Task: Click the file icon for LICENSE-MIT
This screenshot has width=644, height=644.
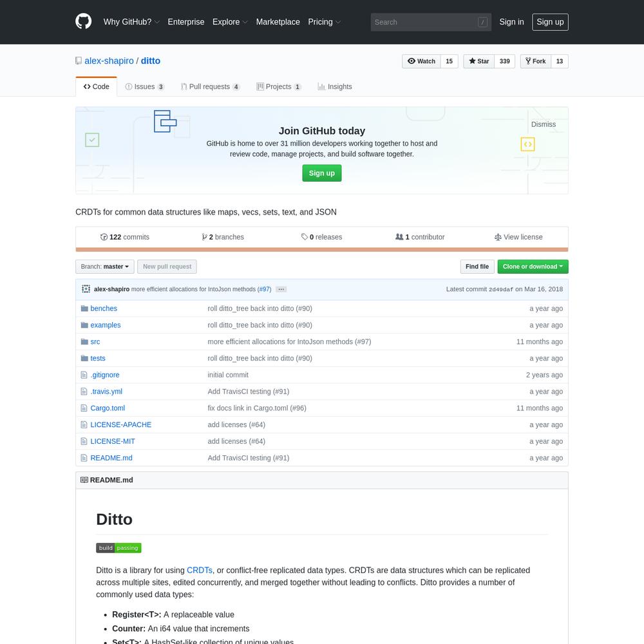Action: 84,441
